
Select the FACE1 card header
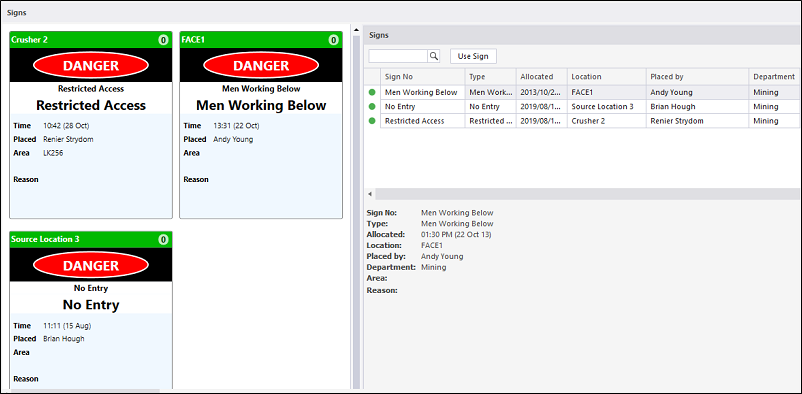tap(261, 40)
